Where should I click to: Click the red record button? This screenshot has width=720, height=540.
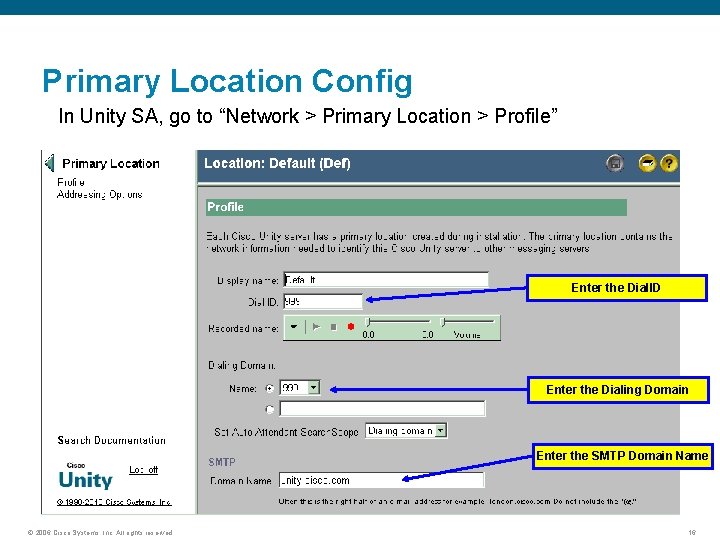coord(351,327)
